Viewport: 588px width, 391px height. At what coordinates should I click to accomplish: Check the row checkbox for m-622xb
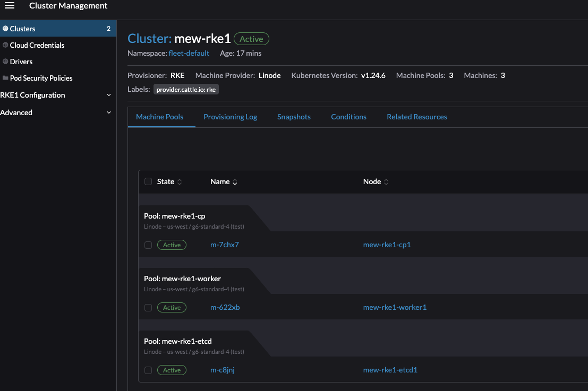point(148,307)
